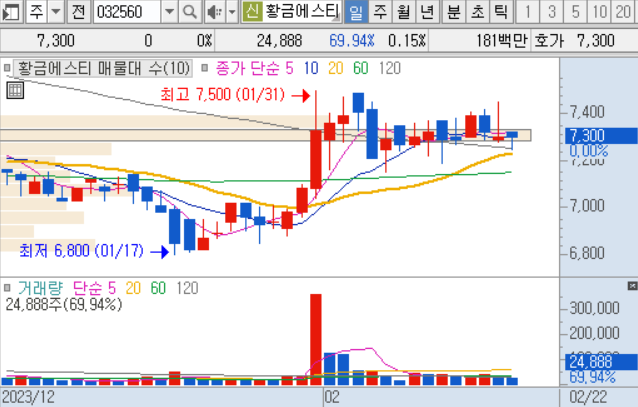Image resolution: width=638 pixels, height=407 pixels.
Task: Click interval button 10
Action: [599, 12]
